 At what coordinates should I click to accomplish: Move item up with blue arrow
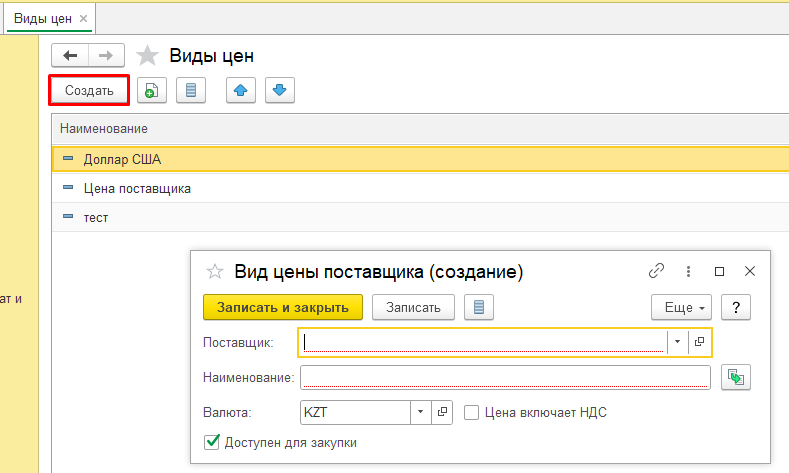tap(240, 90)
